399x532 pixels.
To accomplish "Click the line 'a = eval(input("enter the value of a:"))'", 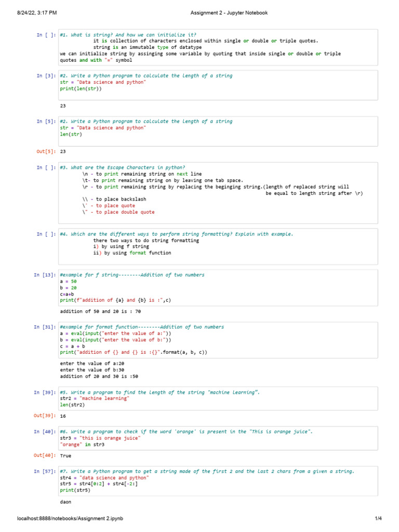I will (x=115, y=334).
